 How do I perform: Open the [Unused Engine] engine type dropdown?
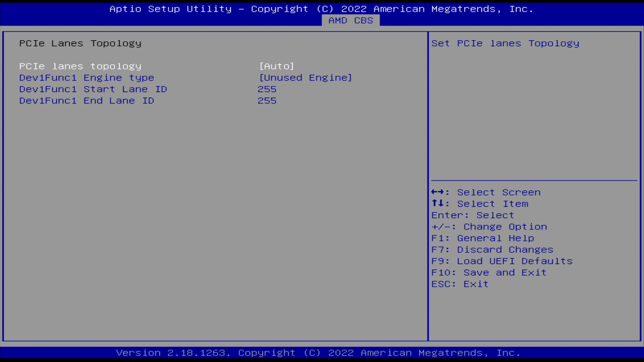point(306,78)
